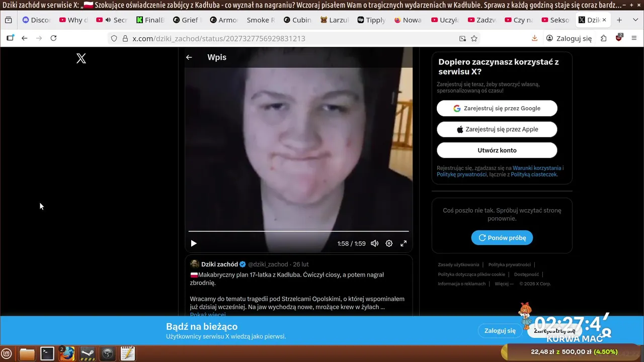
Task: Toggle picture-in-picture icon in address bar
Action: pos(462,38)
